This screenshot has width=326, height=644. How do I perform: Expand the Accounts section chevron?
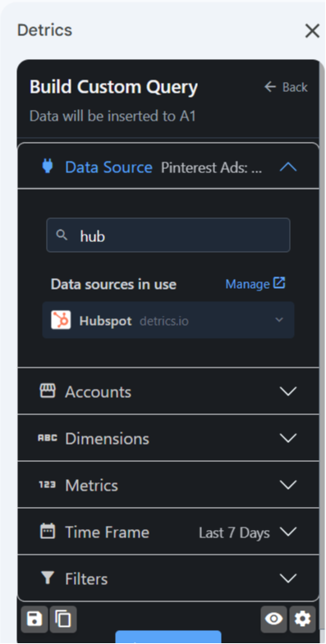point(287,391)
